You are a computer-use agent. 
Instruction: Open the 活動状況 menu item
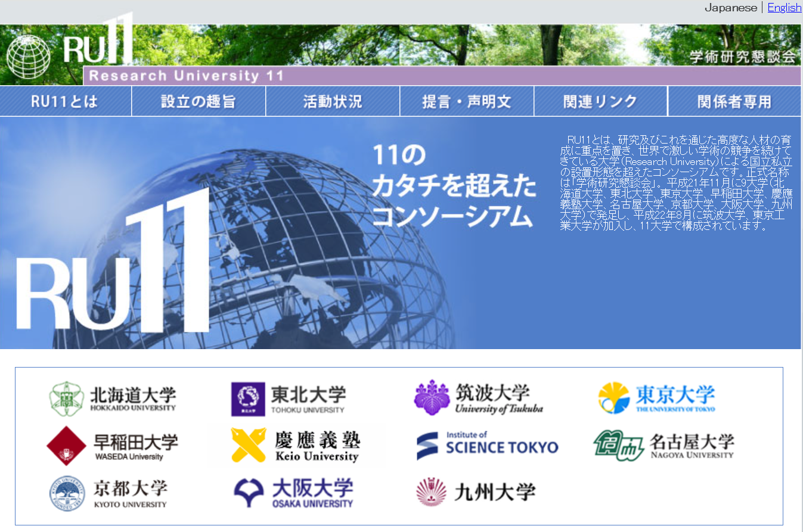pos(333,101)
